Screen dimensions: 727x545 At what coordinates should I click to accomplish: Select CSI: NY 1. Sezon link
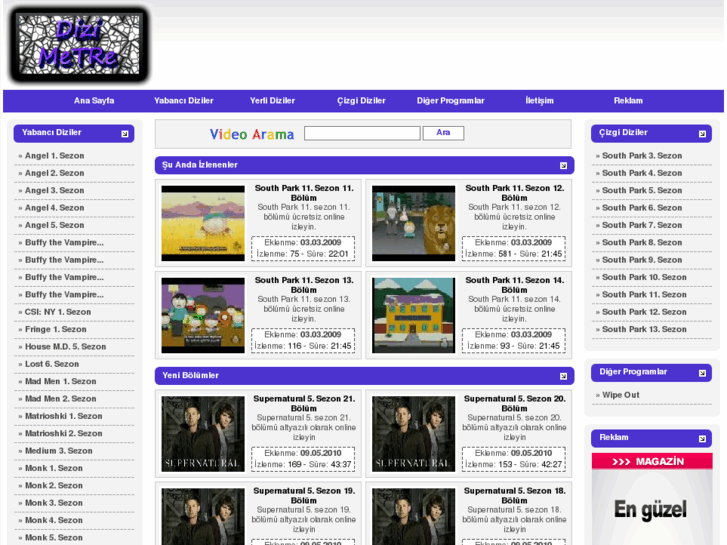pos(57,312)
